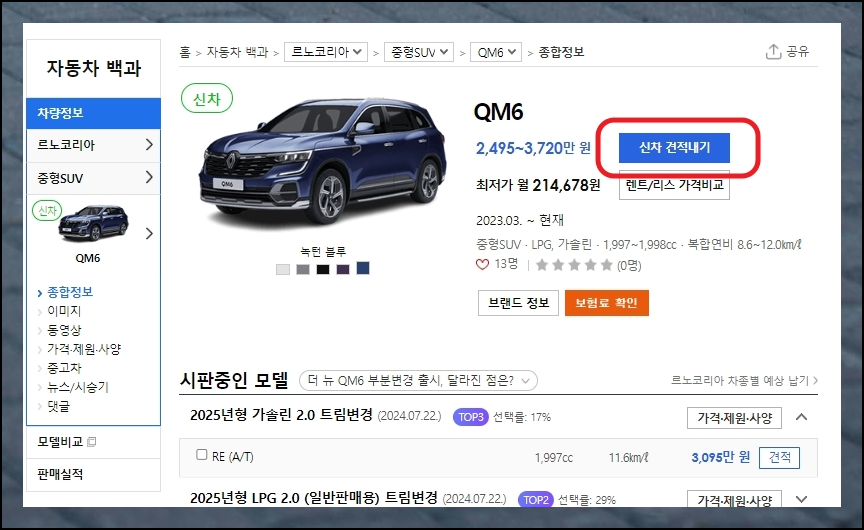Click the 홈 breadcrumb link
Screen dimensions: 864x530
pyautogui.click(x=185, y=52)
